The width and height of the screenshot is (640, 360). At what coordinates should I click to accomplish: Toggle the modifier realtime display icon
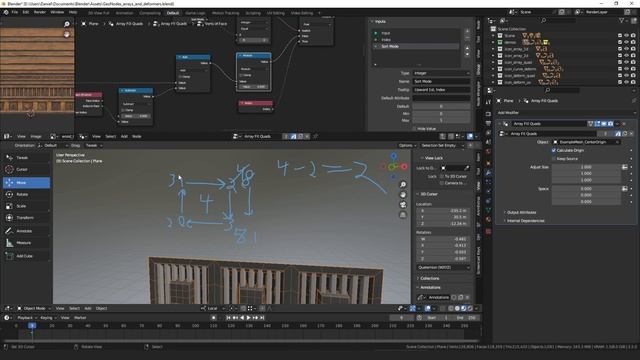(604, 124)
